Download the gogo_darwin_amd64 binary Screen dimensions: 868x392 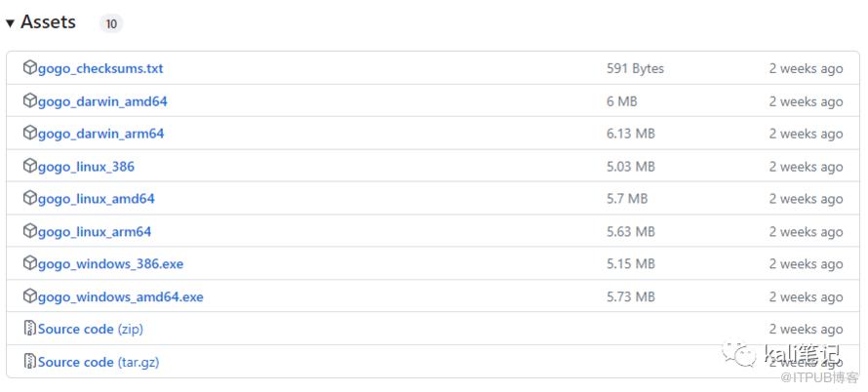pyautogui.click(x=102, y=101)
